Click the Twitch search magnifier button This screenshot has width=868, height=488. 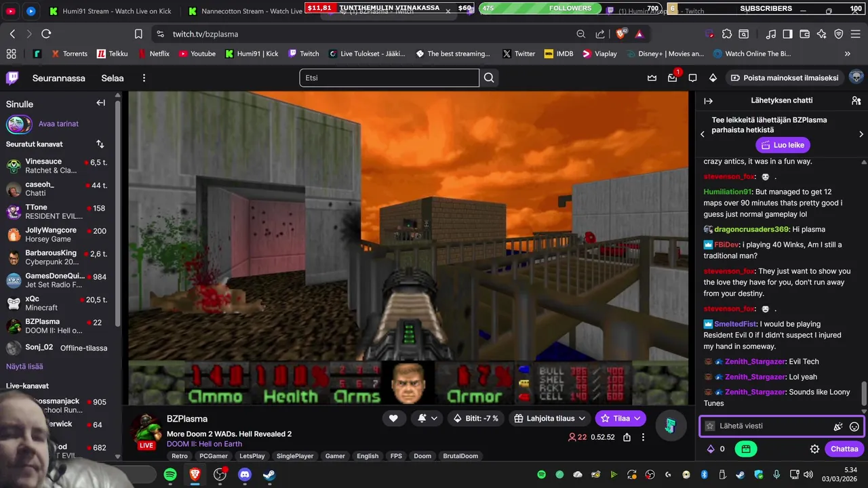coord(489,78)
